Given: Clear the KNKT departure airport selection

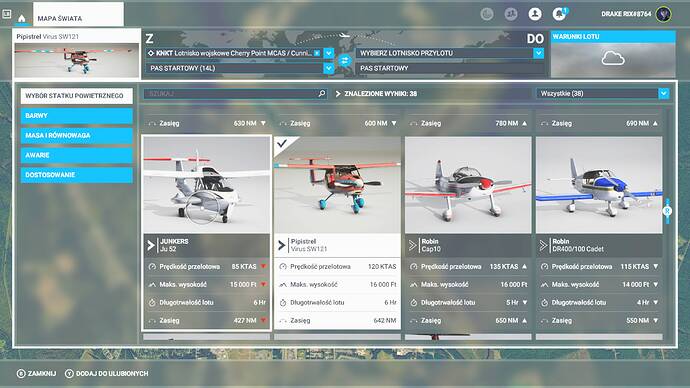Looking at the screenshot, I should click(317, 53).
